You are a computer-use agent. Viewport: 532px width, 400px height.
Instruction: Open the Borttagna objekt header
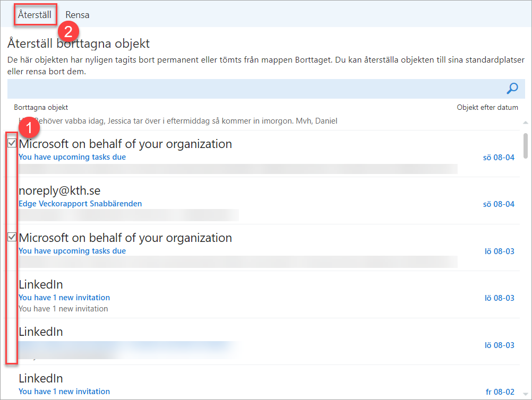[x=41, y=107]
